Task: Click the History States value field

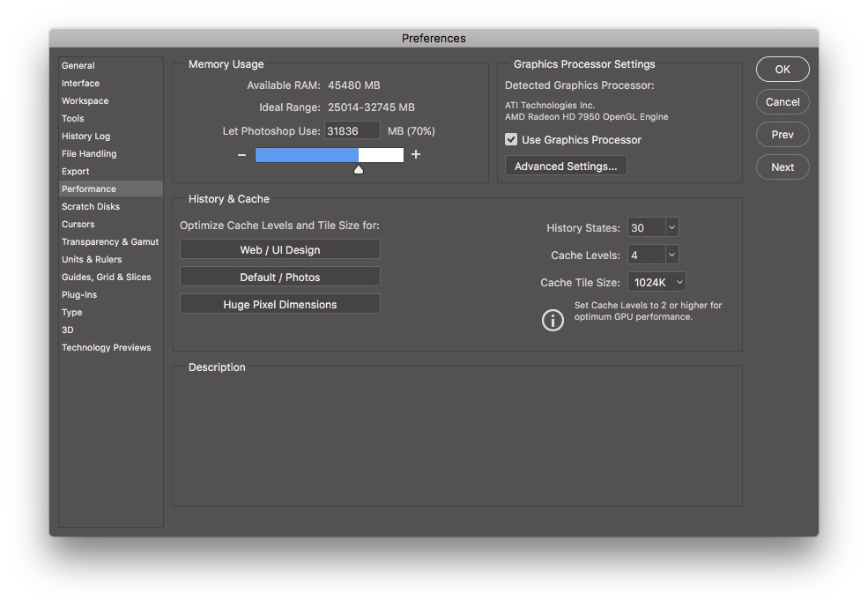Action: point(646,227)
